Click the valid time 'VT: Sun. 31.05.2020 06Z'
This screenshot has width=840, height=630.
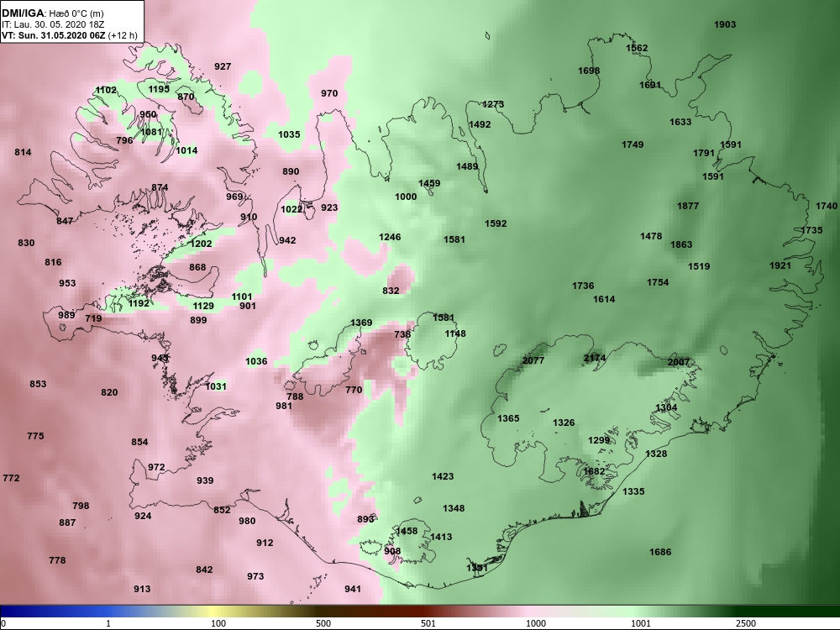coord(53,36)
